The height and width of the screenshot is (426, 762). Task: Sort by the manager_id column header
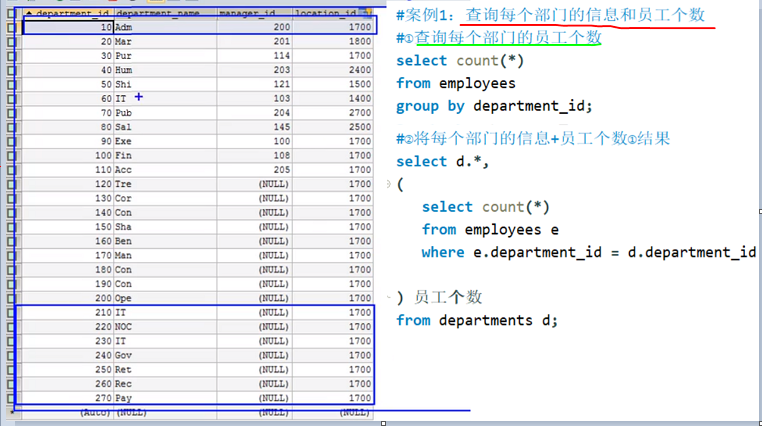(255, 13)
